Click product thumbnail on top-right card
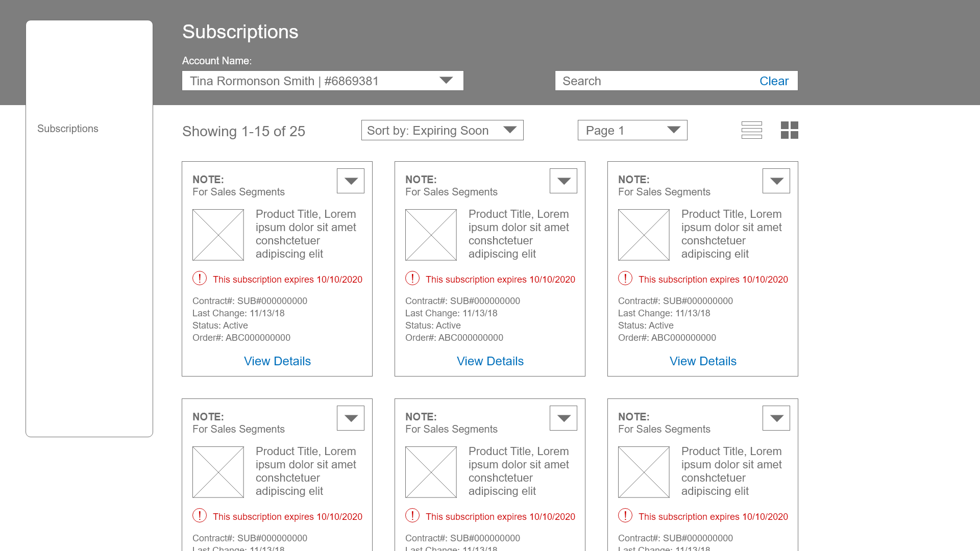980x551 pixels. (644, 235)
